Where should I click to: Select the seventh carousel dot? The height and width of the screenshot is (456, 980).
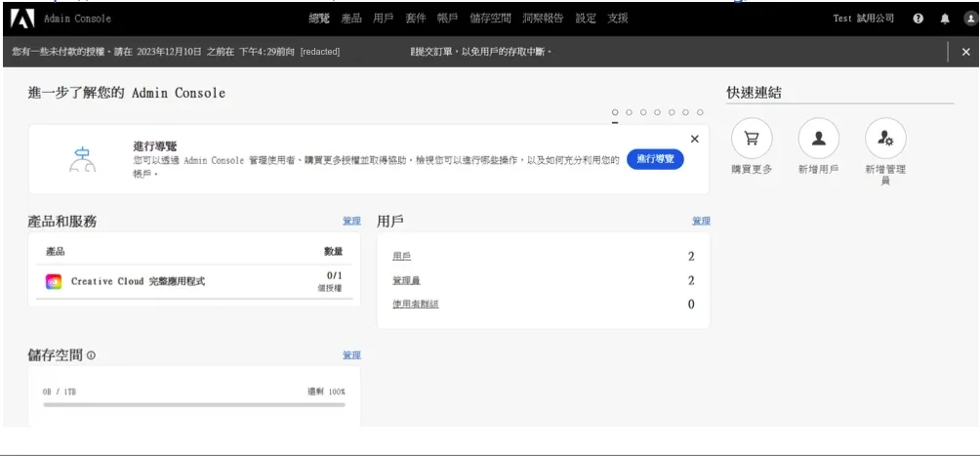[x=700, y=112]
